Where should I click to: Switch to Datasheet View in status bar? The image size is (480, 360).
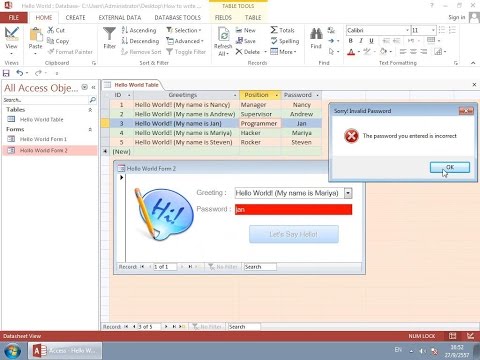pos(452,336)
